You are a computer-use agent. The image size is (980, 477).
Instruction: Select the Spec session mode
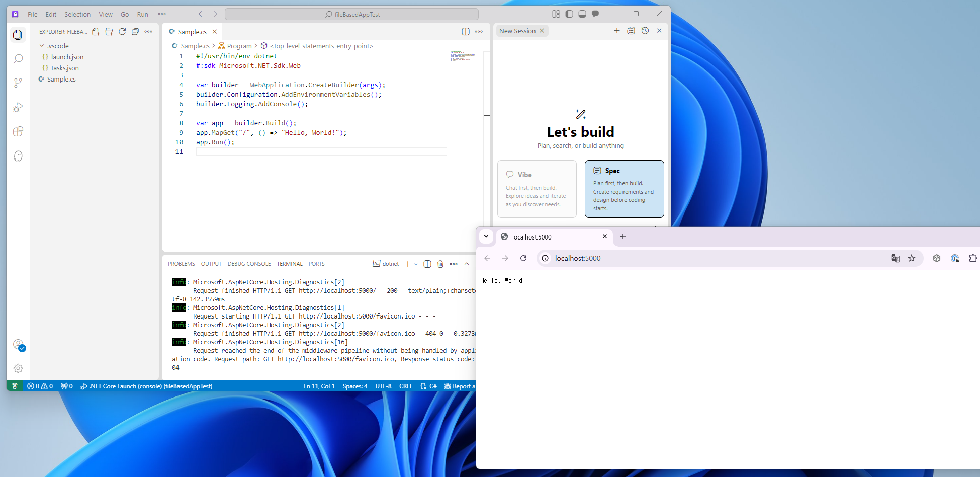pyautogui.click(x=625, y=189)
